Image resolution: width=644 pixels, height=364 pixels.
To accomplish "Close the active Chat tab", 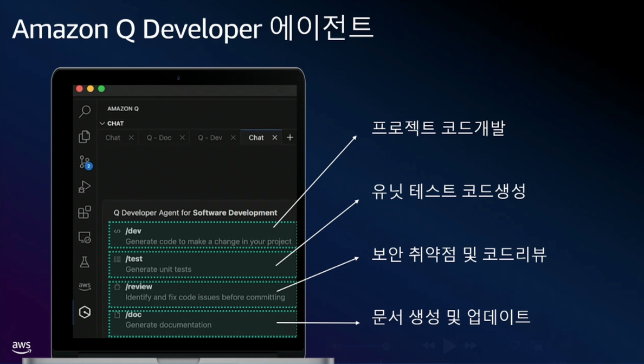I will 275,138.
